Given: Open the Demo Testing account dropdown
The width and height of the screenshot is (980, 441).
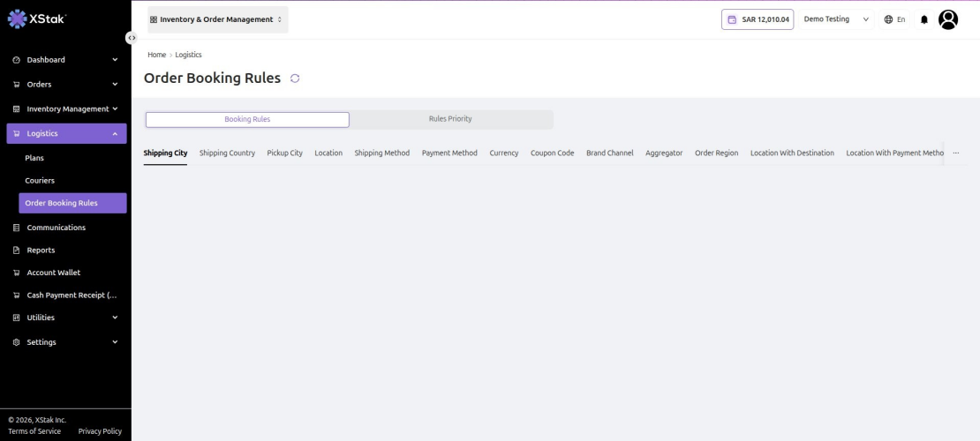Looking at the screenshot, I should coord(836,19).
